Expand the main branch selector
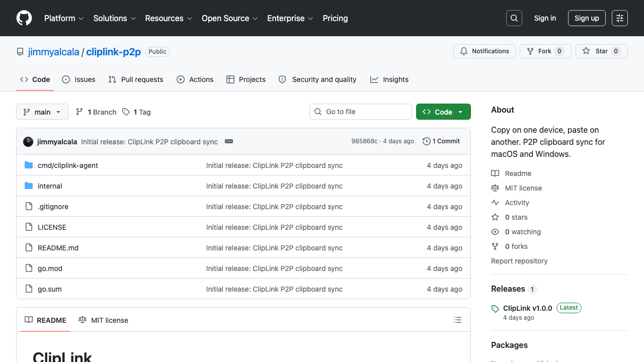644x362 pixels. 42,112
